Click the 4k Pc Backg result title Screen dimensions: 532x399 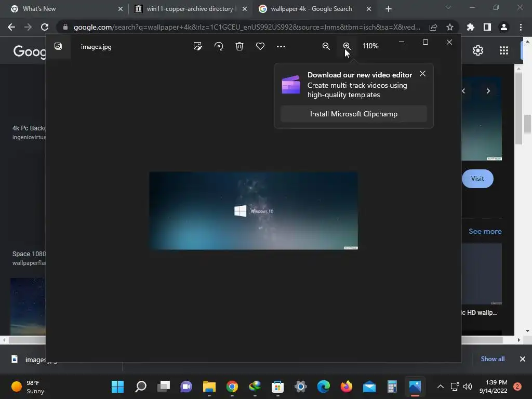pos(29,128)
